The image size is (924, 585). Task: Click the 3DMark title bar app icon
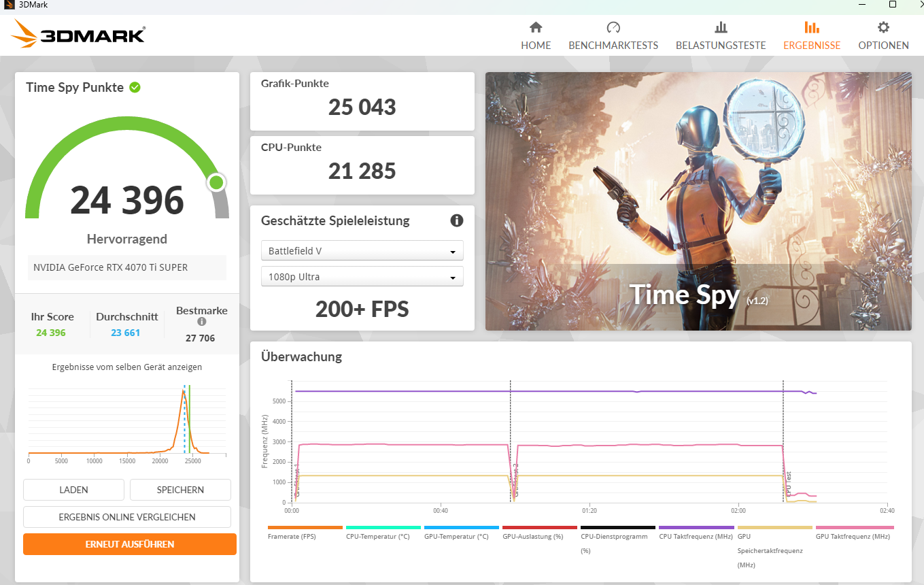[x=9, y=5]
